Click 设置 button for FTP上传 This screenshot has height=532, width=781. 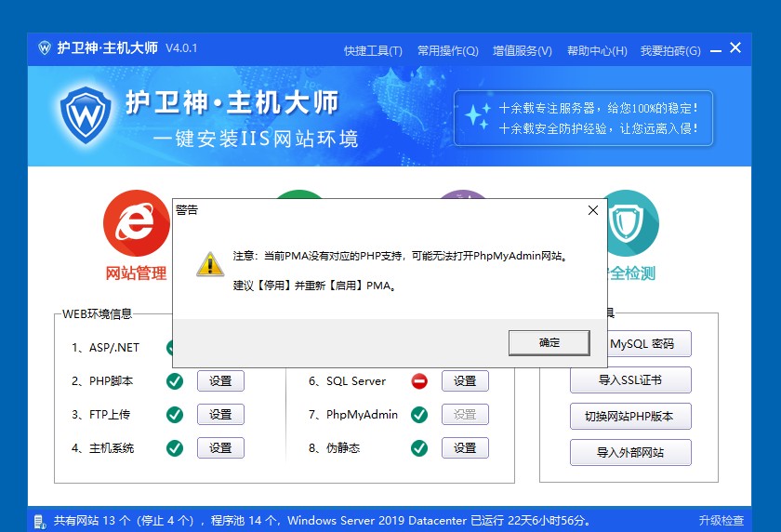point(220,414)
